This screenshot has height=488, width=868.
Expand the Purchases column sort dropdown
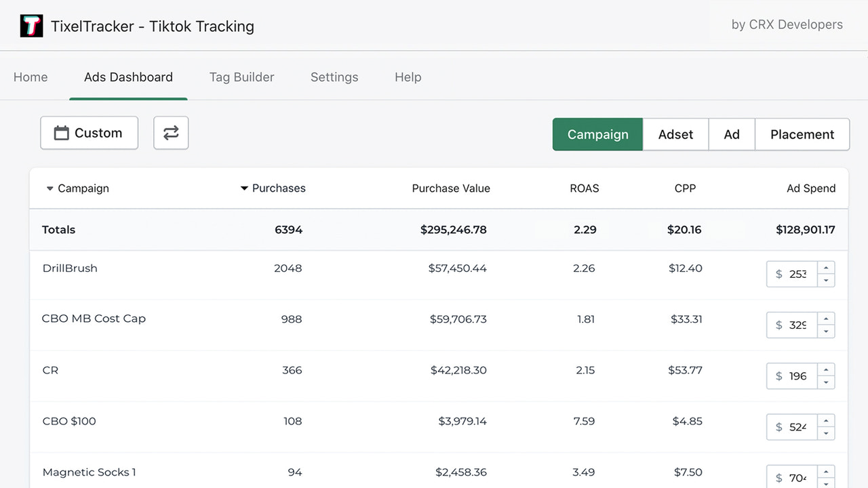click(244, 188)
